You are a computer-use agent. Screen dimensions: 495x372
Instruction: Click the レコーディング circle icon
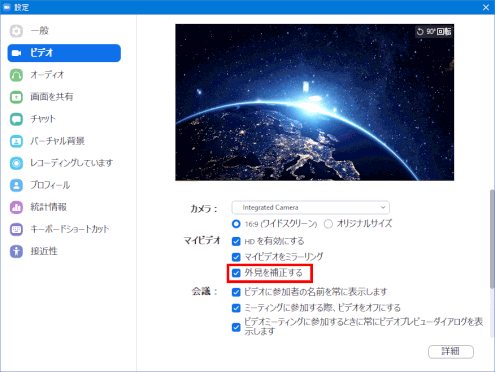click(x=16, y=163)
